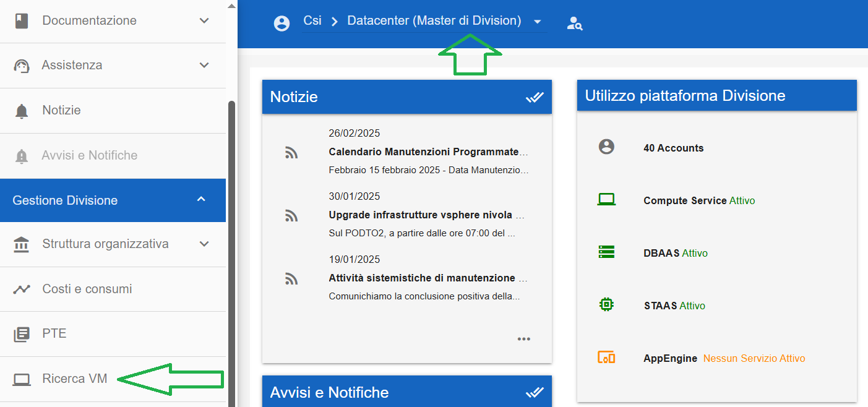Open the PTE menu item
The height and width of the screenshot is (407, 868).
[113, 334]
